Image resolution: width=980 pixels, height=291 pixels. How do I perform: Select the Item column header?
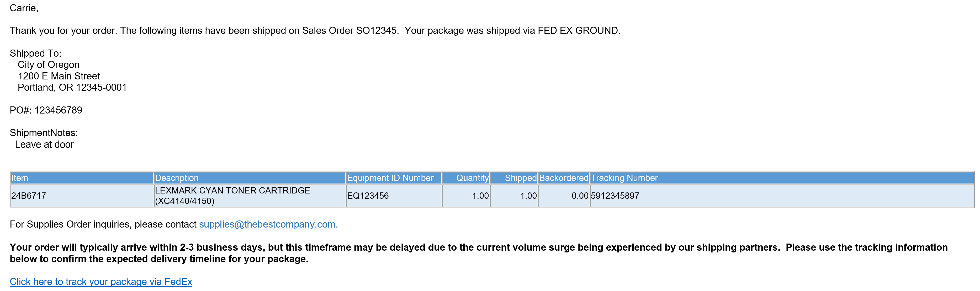click(x=82, y=178)
